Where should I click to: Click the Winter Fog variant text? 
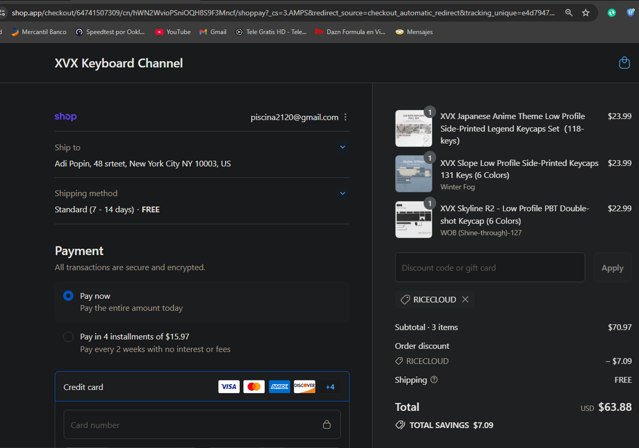click(x=457, y=187)
